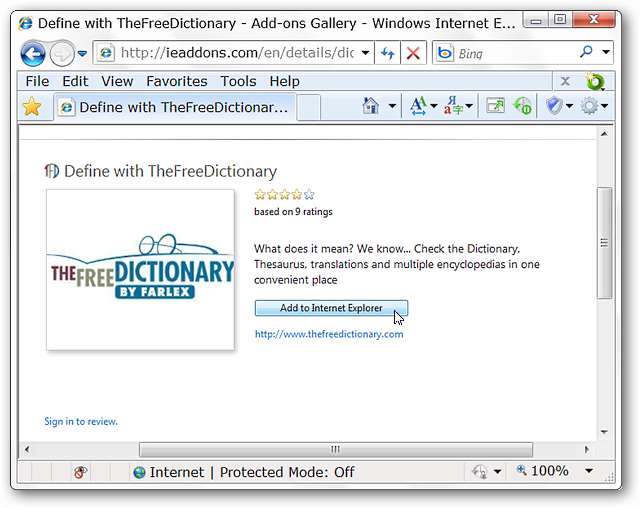Viewport: 640px width, 508px height.
Task: Click the red Stop loading icon
Action: click(x=413, y=53)
